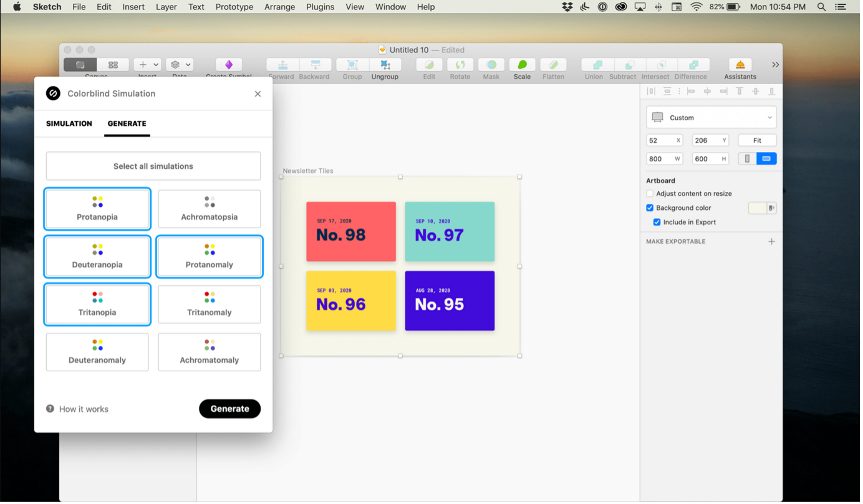The height and width of the screenshot is (504, 863).
Task: Toggle the Deuteranopia simulation tile
Action: tap(97, 257)
